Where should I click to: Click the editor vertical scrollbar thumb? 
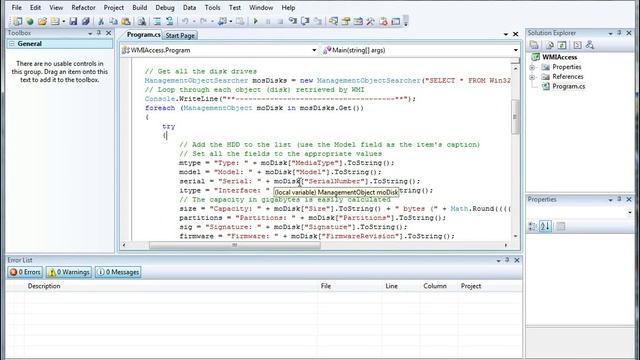(x=515, y=117)
